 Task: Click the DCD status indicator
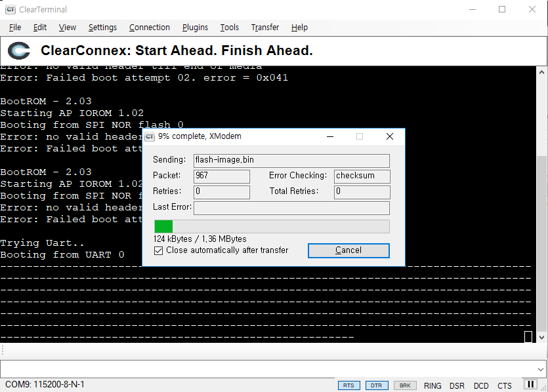[481, 385]
